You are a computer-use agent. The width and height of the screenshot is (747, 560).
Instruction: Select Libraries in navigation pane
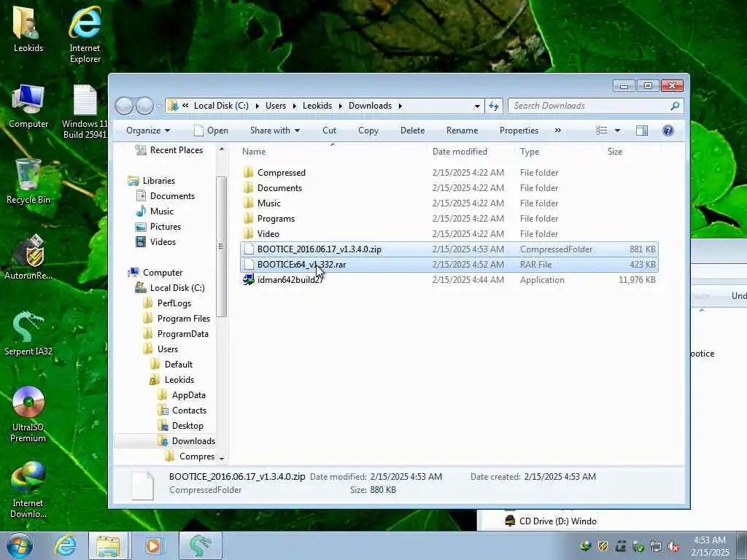click(152, 181)
